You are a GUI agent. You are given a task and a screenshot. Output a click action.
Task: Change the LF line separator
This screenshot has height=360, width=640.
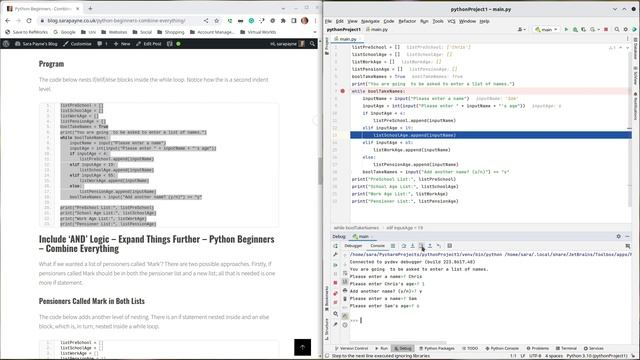[x=523, y=356]
